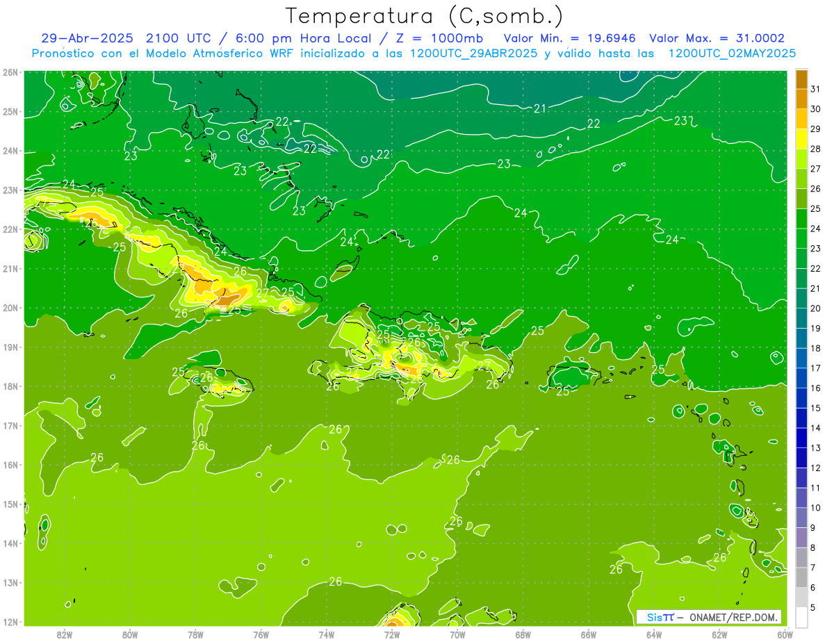Click the "25N" latitude axis label

click(10, 111)
